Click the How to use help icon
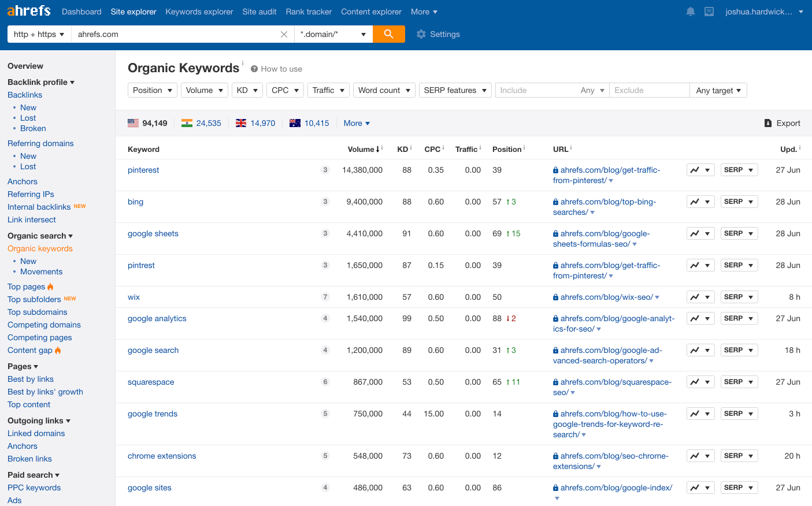 [x=254, y=69]
